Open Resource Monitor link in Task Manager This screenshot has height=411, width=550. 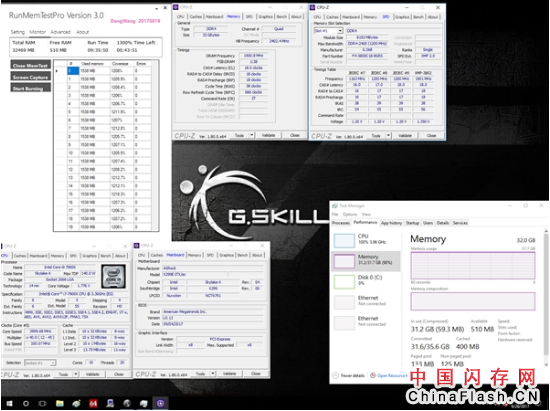tap(392, 376)
